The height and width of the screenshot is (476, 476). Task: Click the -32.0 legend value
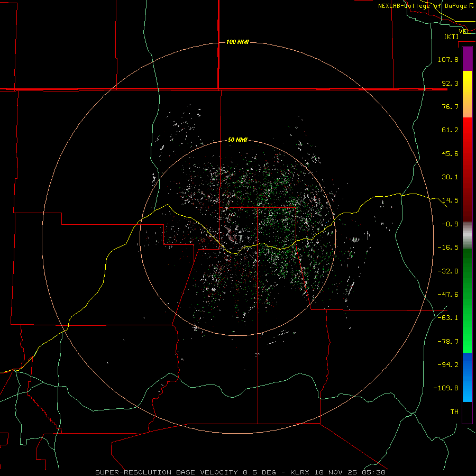[x=448, y=271]
